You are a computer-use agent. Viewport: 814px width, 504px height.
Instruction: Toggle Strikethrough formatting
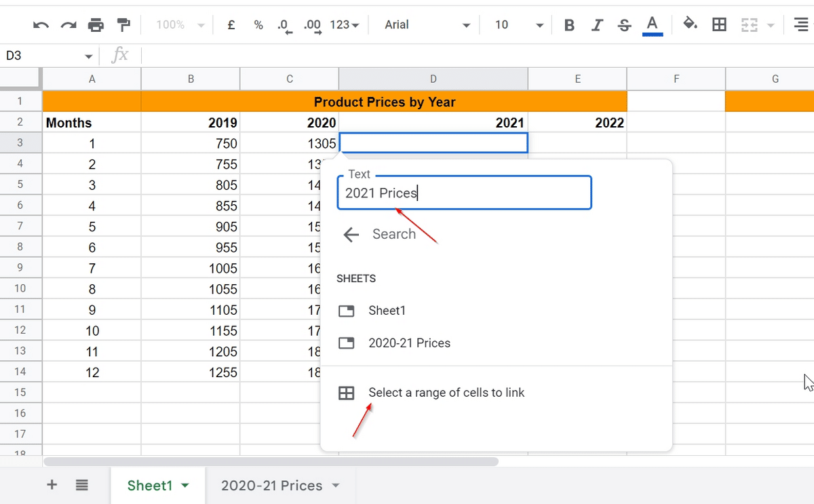[x=624, y=25]
